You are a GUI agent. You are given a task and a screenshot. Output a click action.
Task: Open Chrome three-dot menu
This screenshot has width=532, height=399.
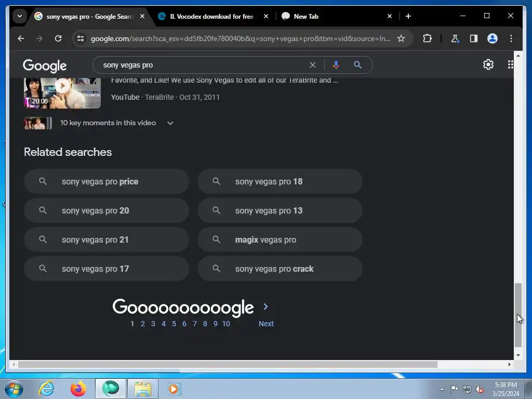coord(511,38)
